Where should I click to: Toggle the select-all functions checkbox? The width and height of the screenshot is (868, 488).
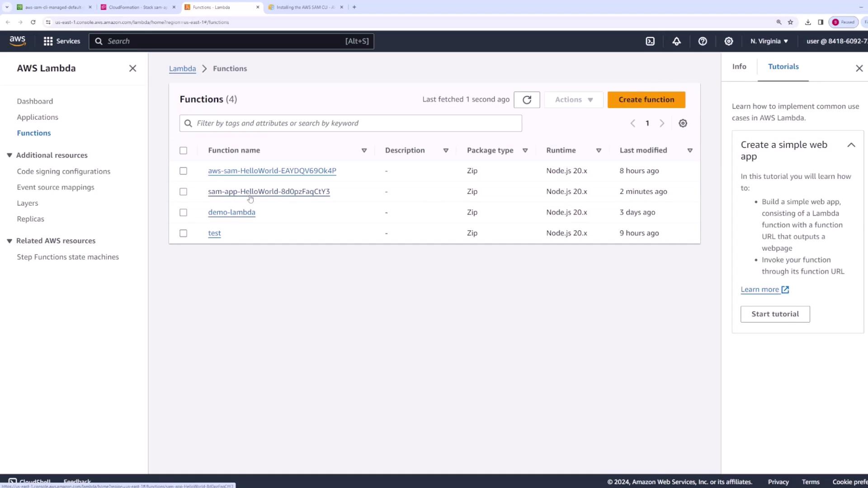[x=183, y=150]
